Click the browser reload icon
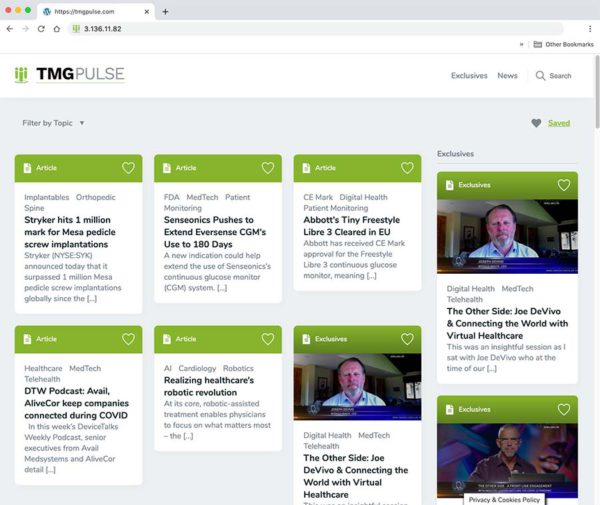This screenshot has height=505, width=600. 41,29
